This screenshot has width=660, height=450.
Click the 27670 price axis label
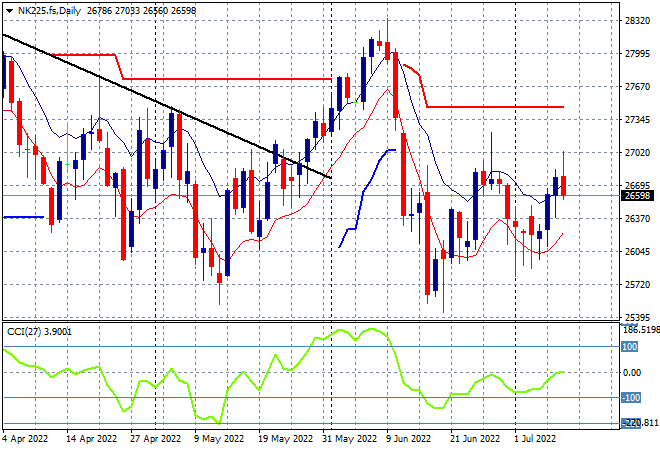[x=637, y=87]
